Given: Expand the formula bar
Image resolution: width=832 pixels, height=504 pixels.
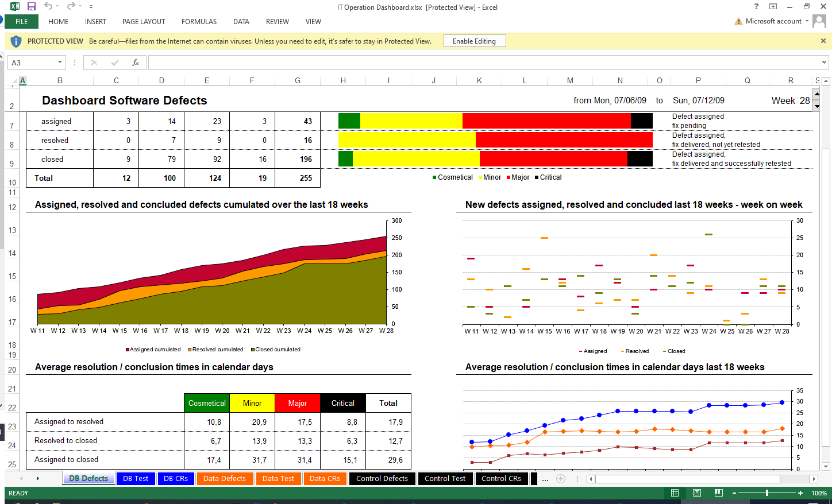Looking at the screenshot, I should [824, 63].
